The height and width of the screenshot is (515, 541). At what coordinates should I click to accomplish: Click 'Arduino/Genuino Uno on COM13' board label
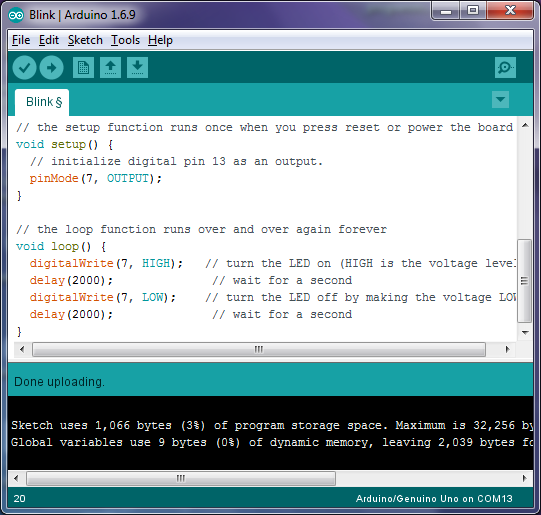point(434,499)
